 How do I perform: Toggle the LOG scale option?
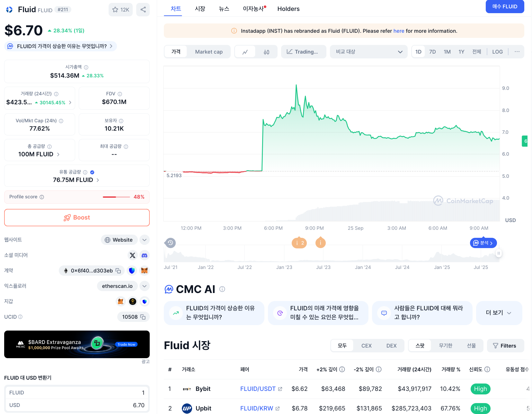pos(497,52)
